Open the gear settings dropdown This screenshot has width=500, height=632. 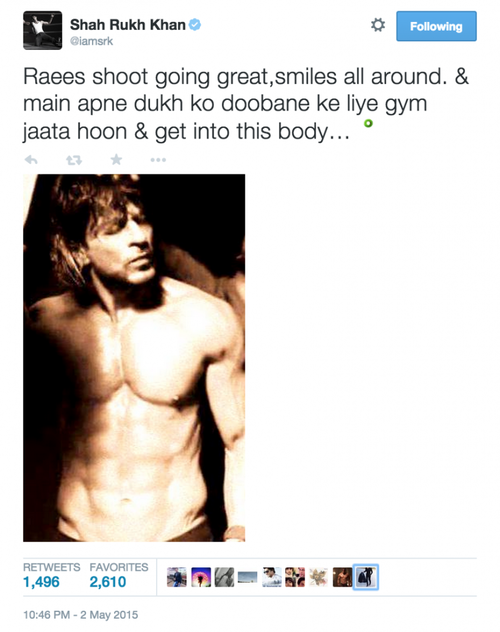[378, 25]
